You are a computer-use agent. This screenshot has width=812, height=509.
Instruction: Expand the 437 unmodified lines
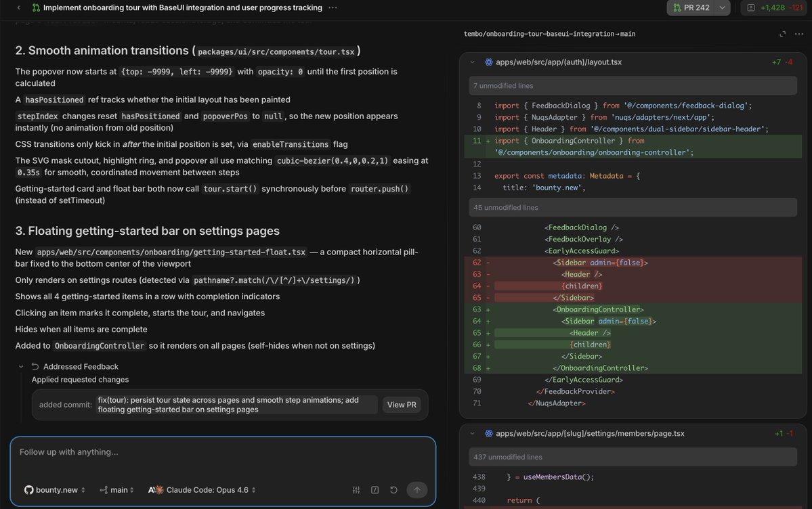pyautogui.click(x=633, y=457)
